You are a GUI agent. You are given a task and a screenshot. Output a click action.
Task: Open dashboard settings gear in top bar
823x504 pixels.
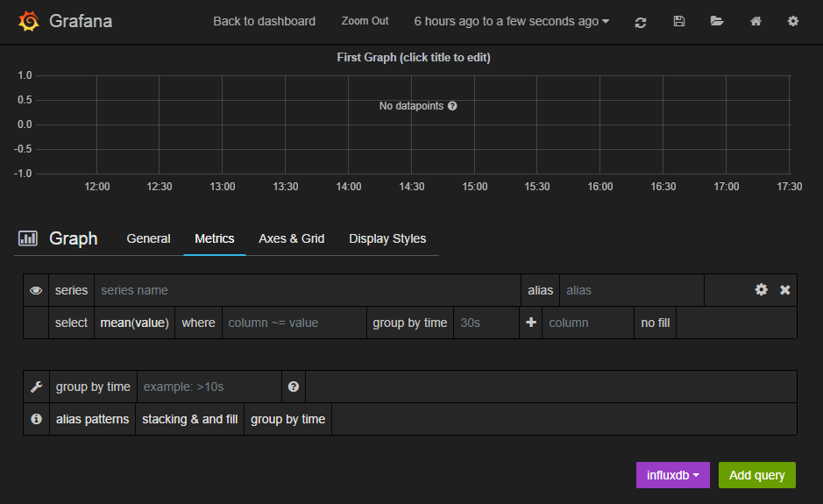[793, 21]
